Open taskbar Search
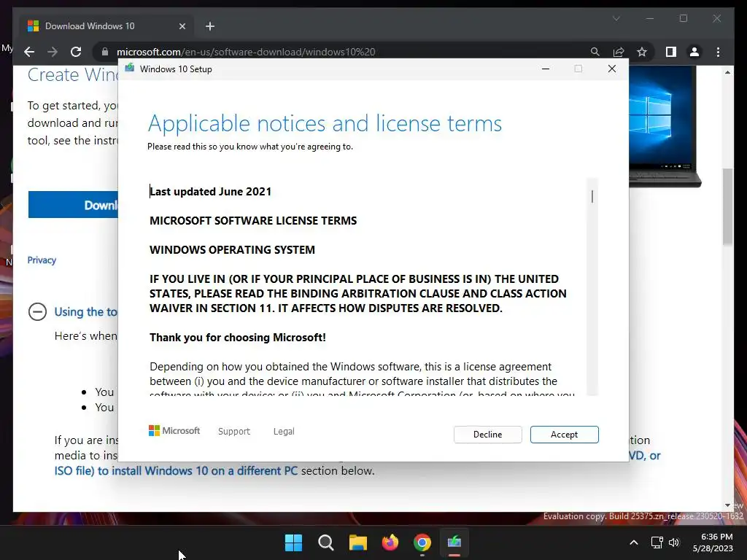The image size is (747, 560). pos(326,542)
